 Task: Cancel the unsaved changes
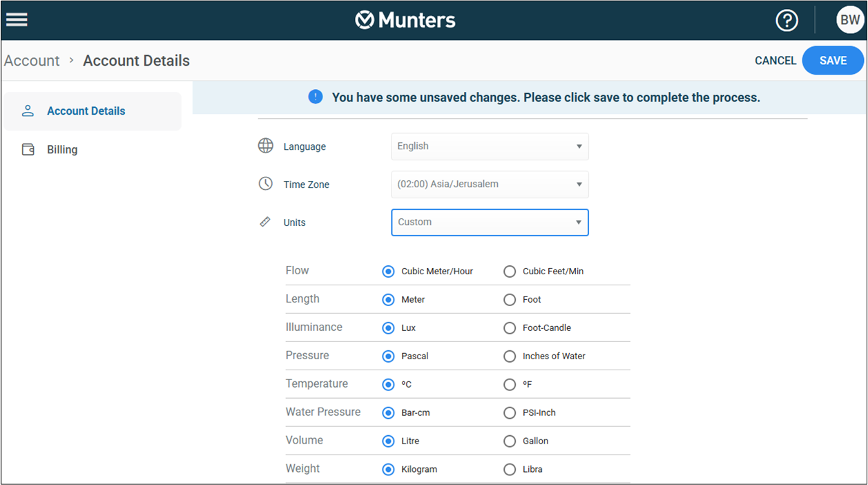[775, 61]
